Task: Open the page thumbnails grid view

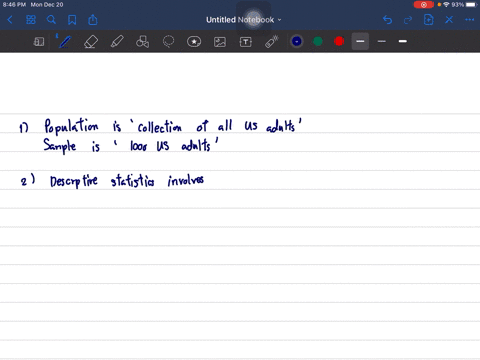Action: coord(31,20)
